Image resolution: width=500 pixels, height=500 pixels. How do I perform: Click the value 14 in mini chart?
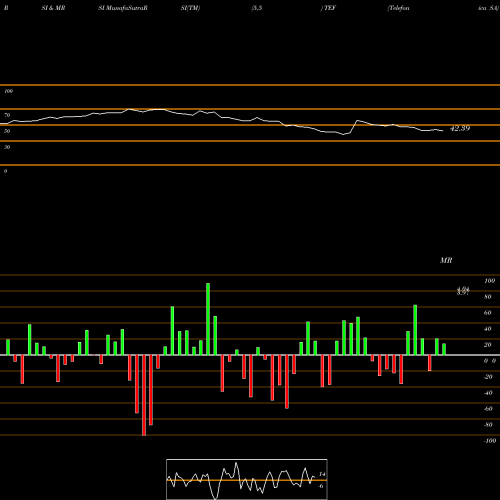tap(322, 474)
